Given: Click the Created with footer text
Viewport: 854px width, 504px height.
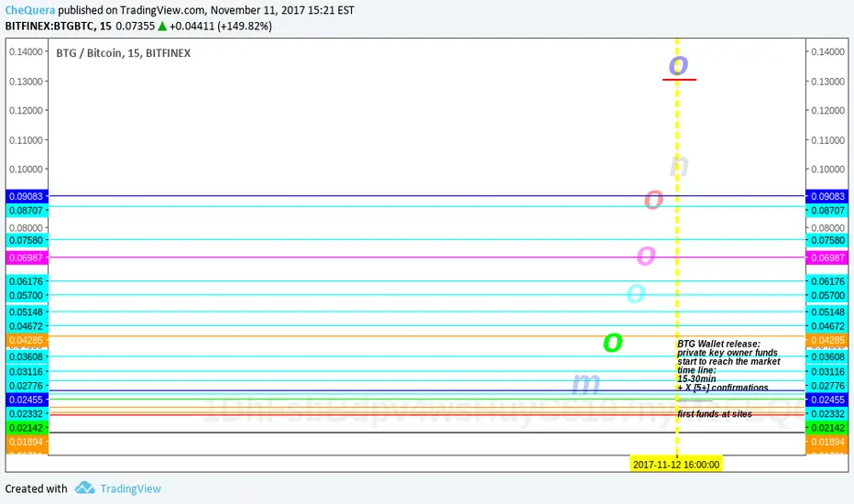Looking at the screenshot, I should point(36,488).
